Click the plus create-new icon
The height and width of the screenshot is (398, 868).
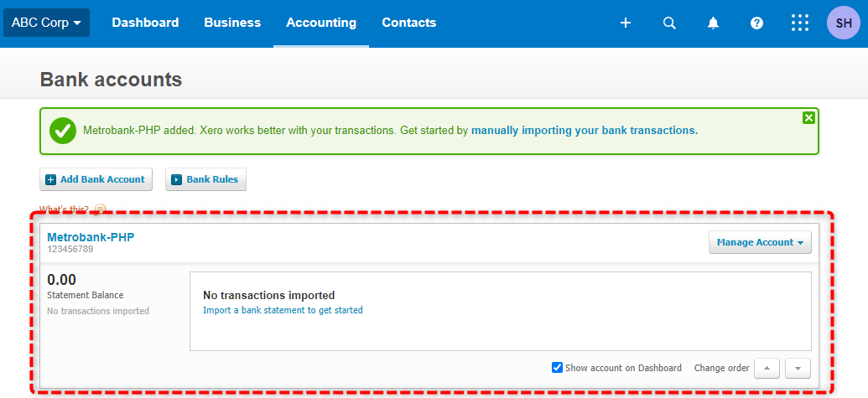tap(626, 23)
